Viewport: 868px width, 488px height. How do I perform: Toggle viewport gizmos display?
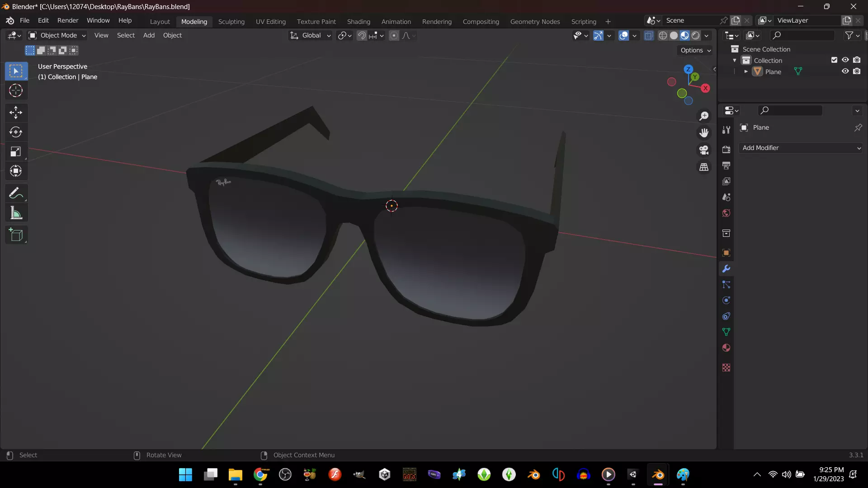pyautogui.click(x=598, y=36)
